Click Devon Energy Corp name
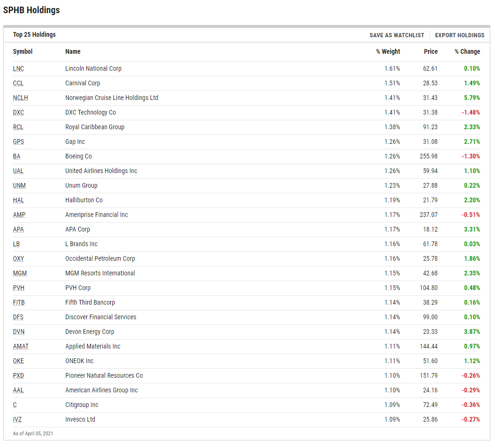 coord(90,332)
